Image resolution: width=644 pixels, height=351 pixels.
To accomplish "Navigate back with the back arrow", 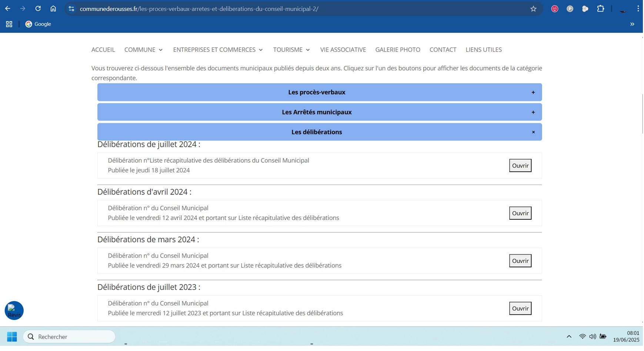I will pyautogui.click(x=8, y=9).
